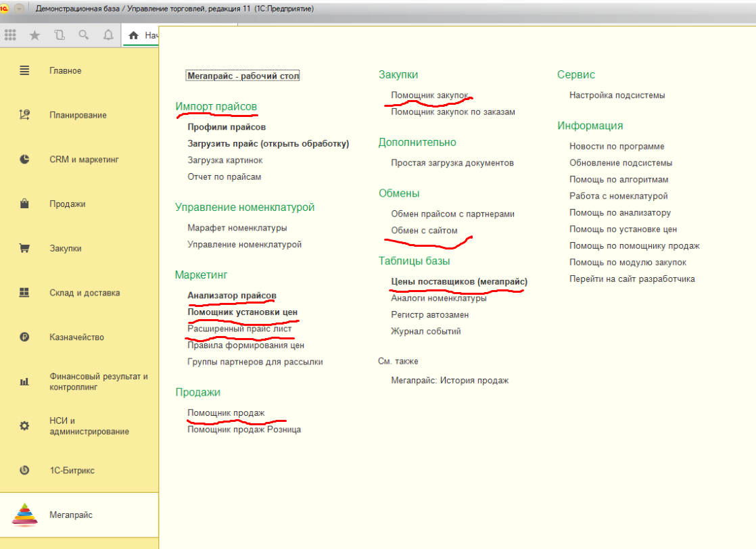The width and height of the screenshot is (756, 549).
Task: Open Помощник закупок link
Action: (x=429, y=95)
